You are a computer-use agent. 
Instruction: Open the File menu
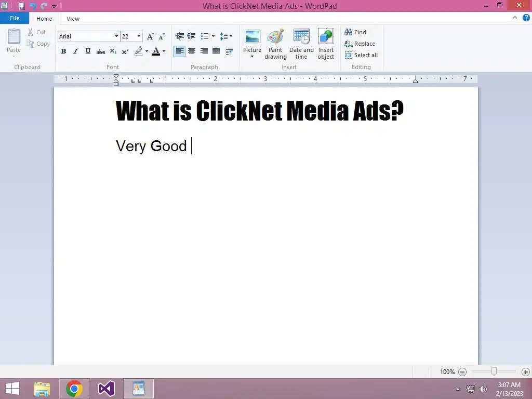pyautogui.click(x=14, y=18)
